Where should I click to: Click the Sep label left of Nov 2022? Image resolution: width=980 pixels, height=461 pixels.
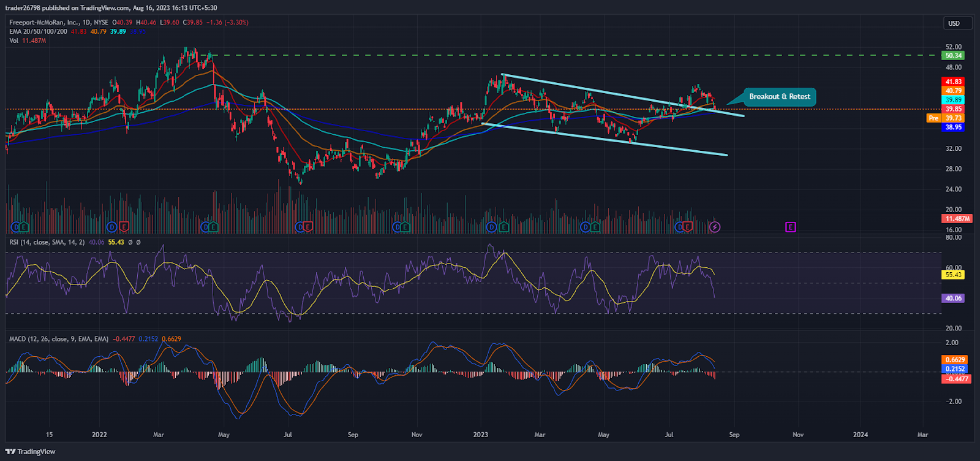tap(353, 435)
